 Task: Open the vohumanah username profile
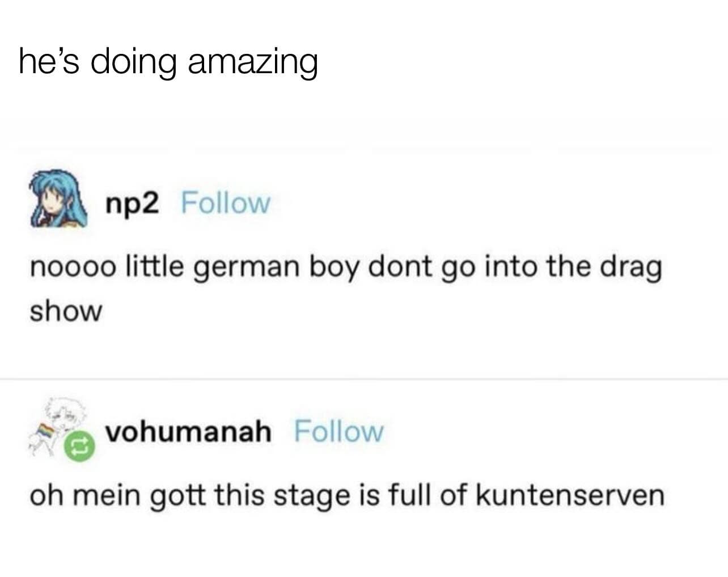click(x=189, y=432)
